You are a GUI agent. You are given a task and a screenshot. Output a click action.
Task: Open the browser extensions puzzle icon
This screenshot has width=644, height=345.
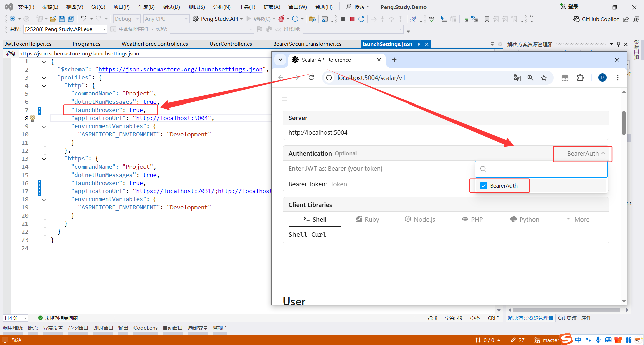pos(580,78)
